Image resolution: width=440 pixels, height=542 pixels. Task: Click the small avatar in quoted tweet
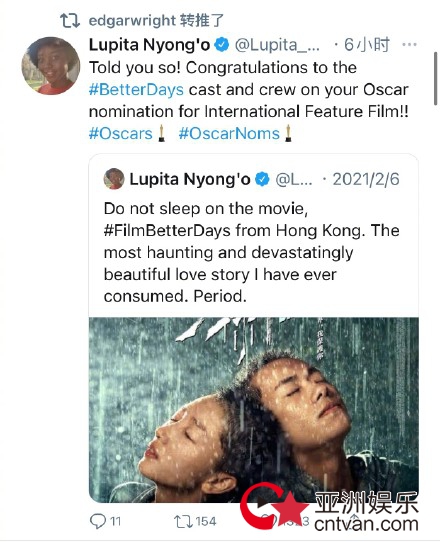tap(114, 179)
